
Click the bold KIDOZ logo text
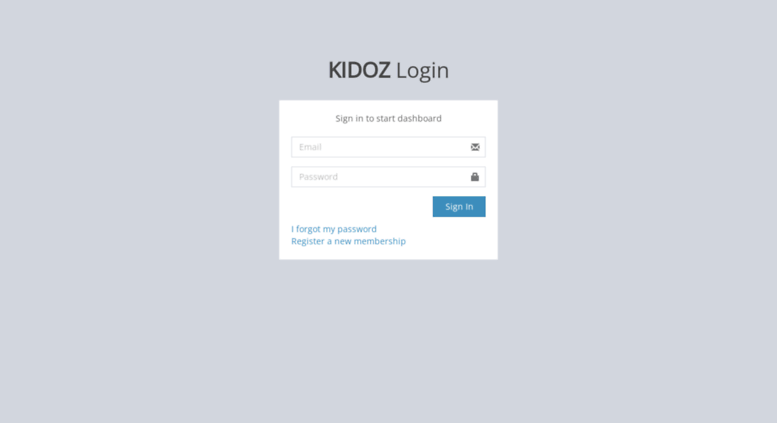pos(359,70)
